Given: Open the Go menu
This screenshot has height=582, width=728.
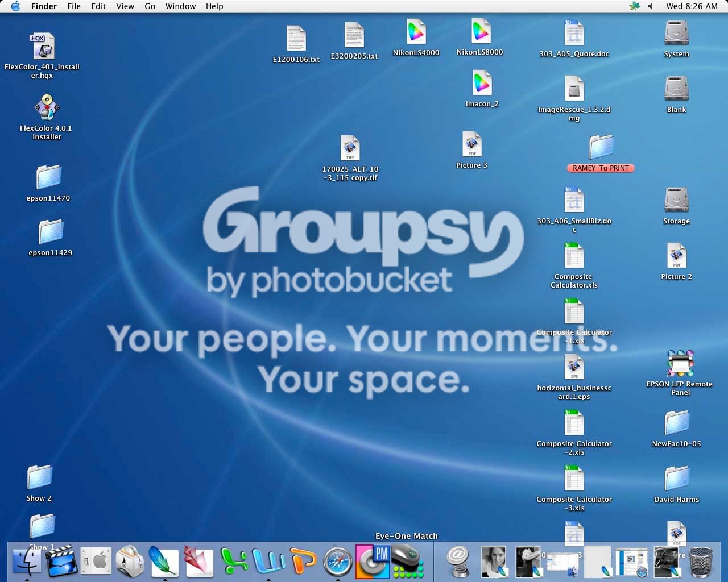Looking at the screenshot, I should (x=150, y=6).
